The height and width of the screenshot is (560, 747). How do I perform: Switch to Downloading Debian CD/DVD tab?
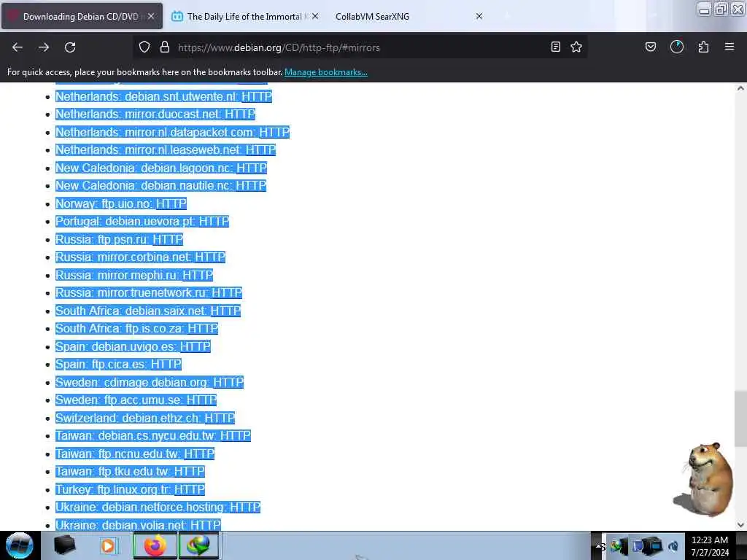82,17
